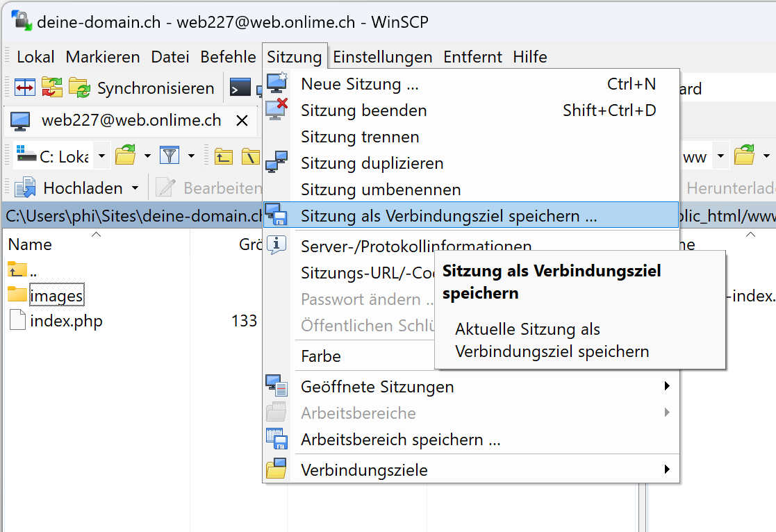Image resolution: width=776 pixels, height=532 pixels.
Task: Click the Synchronisieren toolbar button
Action: [142, 88]
